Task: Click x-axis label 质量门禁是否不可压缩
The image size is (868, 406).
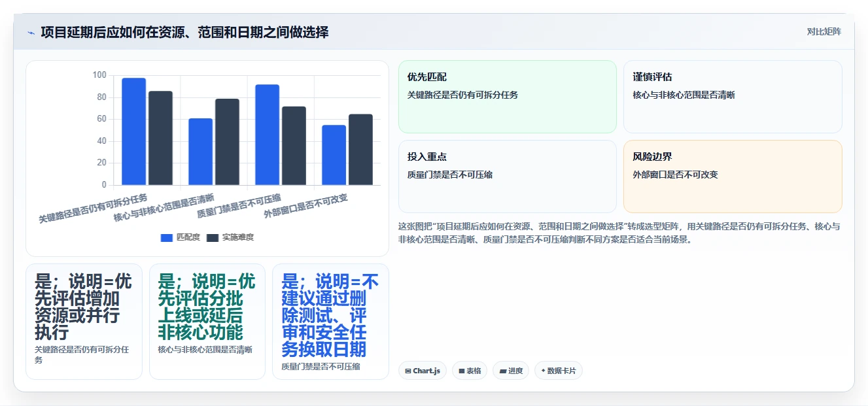Action: [x=239, y=205]
